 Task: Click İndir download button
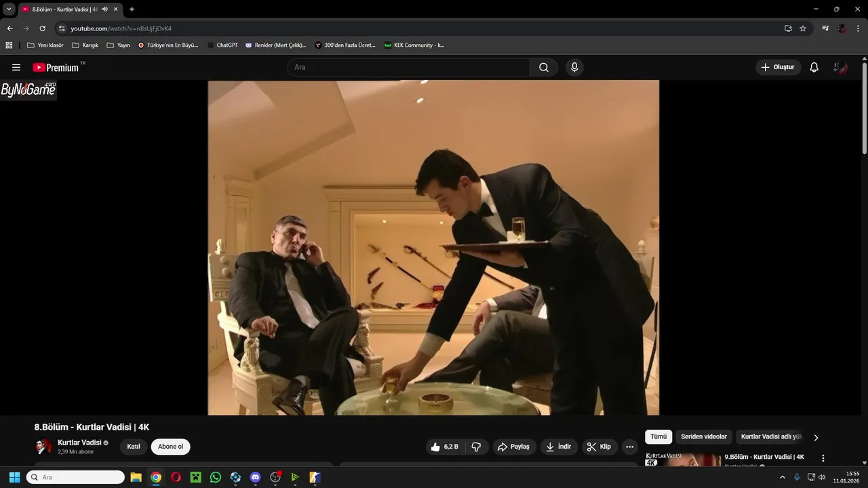[559, 447]
